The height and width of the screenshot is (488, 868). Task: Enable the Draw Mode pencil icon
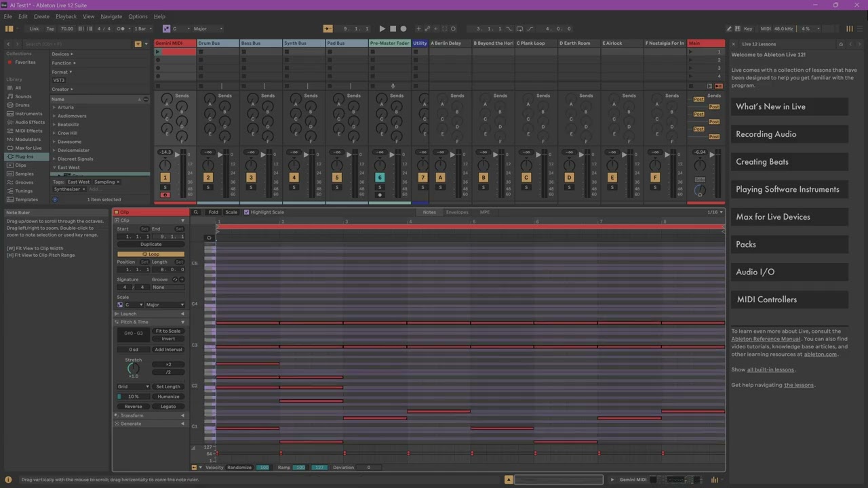click(x=729, y=28)
